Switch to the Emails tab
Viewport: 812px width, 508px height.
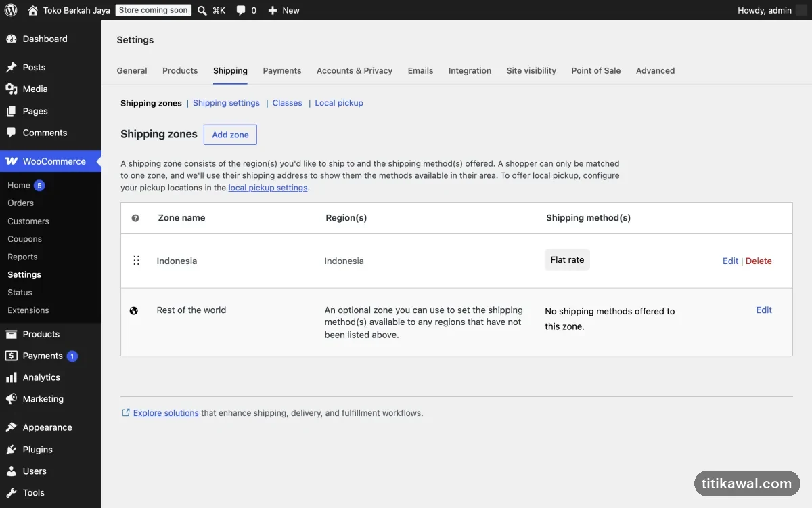point(420,70)
